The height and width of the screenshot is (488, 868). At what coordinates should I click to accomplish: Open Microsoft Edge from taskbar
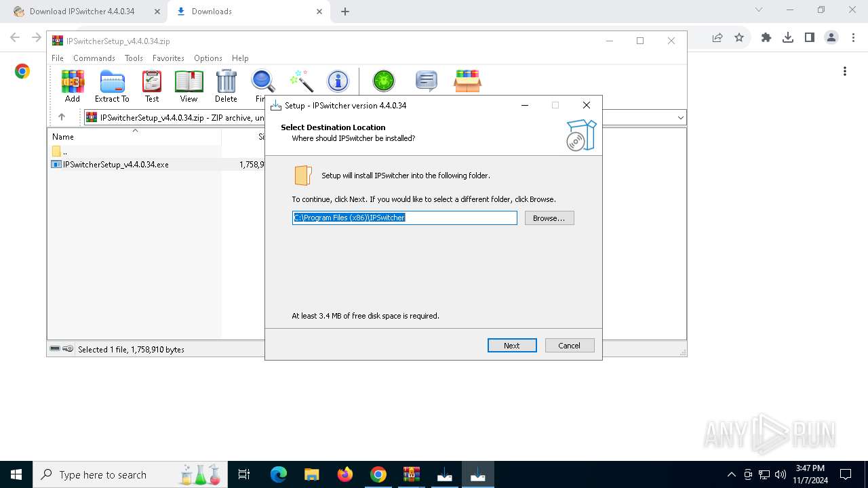[x=279, y=474]
